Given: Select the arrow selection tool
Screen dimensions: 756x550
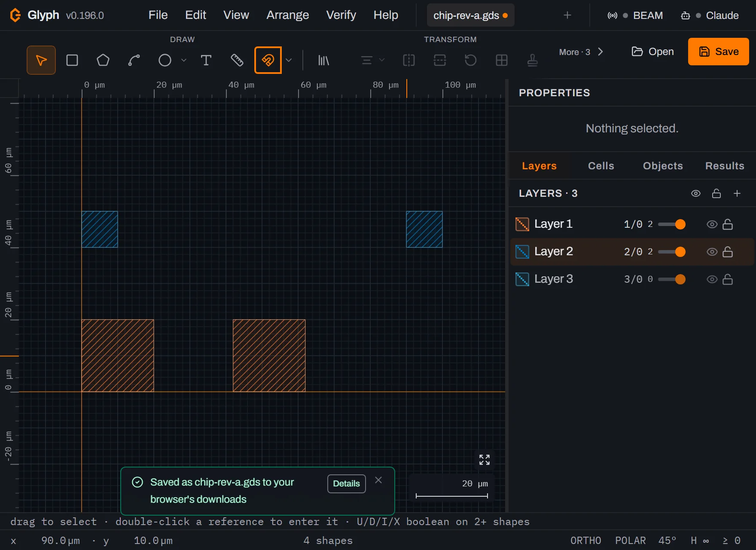Looking at the screenshot, I should point(41,60).
